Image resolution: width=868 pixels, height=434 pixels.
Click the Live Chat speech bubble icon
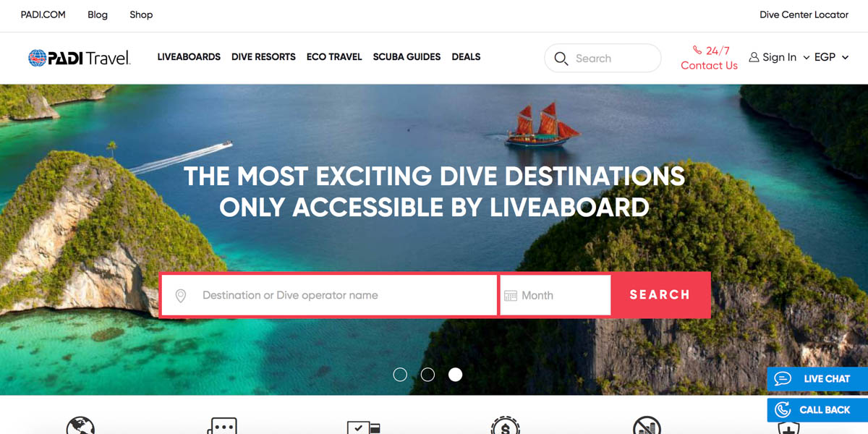783,379
